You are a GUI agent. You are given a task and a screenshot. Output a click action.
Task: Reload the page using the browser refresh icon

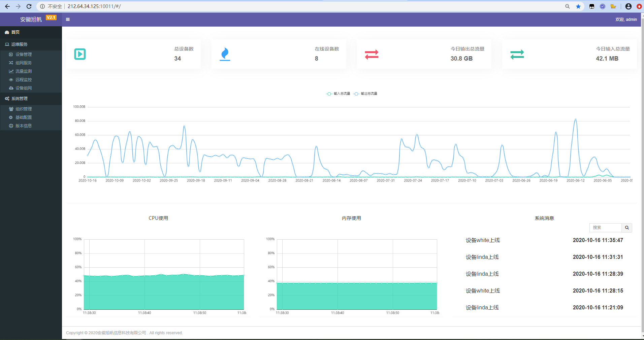click(x=29, y=6)
